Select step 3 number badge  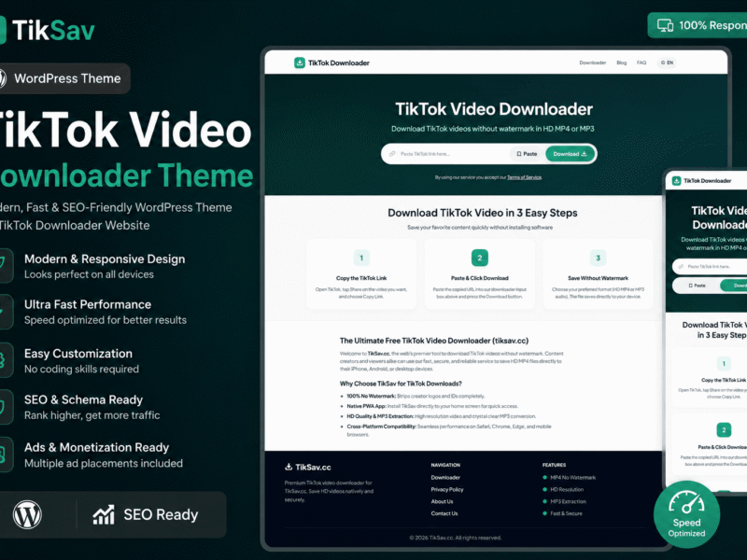[598, 259]
